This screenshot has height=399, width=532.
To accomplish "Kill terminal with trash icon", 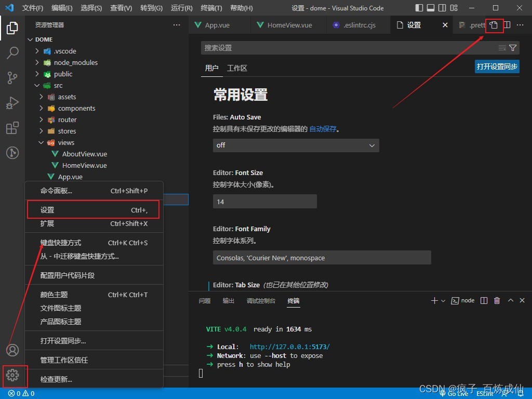I will coord(497,301).
